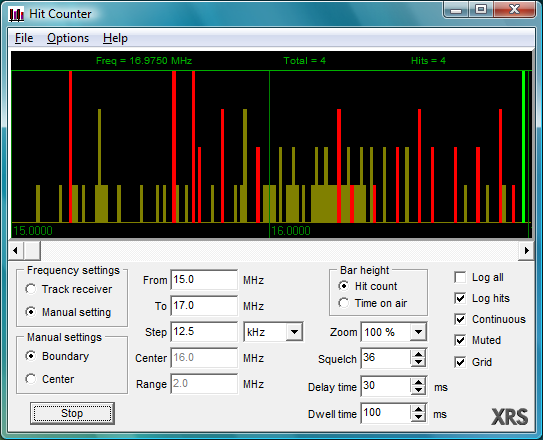
Task: Decrease Dwell time with the down arrow
Action: (x=418, y=417)
